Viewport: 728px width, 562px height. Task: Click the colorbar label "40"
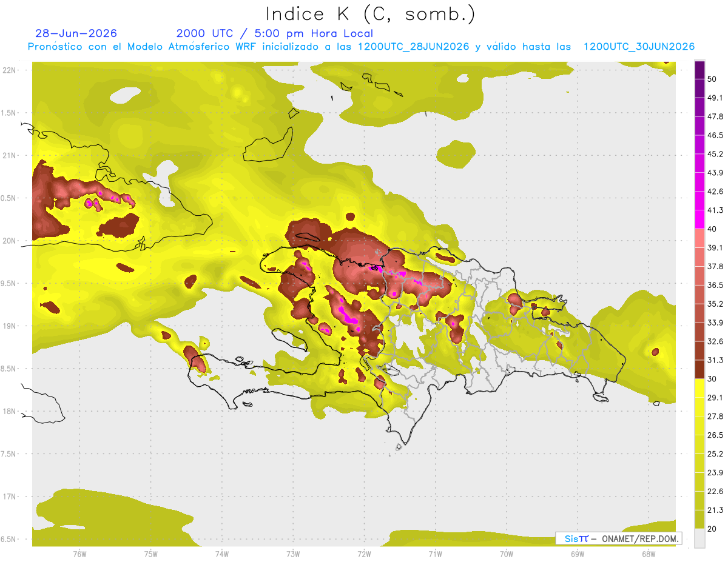click(x=712, y=229)
